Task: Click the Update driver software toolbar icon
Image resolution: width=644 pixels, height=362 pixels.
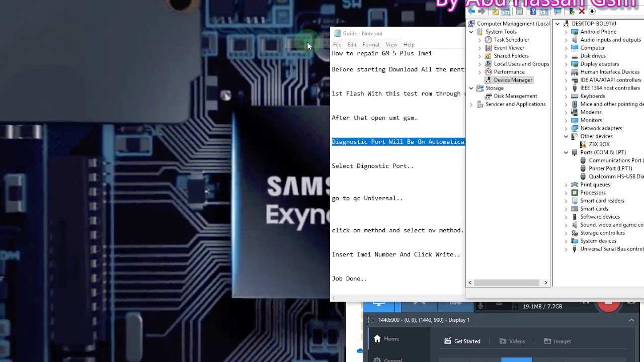Action: (x=572, y=11)
